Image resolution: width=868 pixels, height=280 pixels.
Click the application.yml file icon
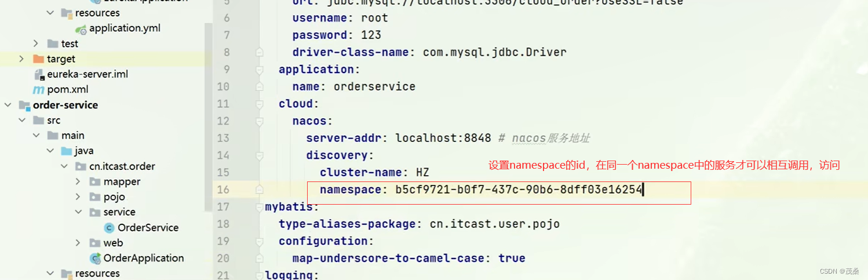click(81, 28)
